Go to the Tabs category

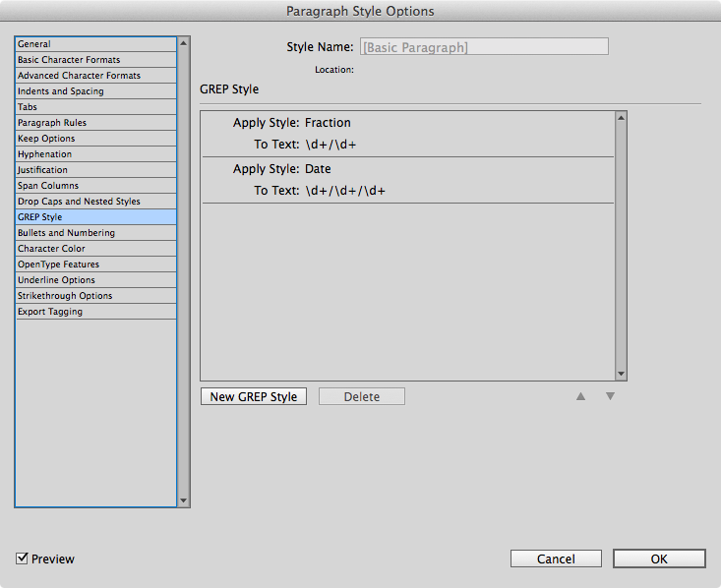tap(95, 106)
